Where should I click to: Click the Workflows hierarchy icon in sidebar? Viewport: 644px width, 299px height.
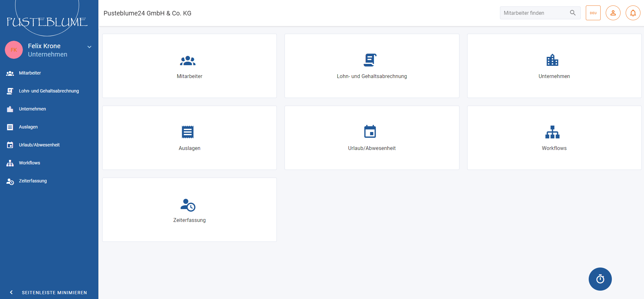10,163
